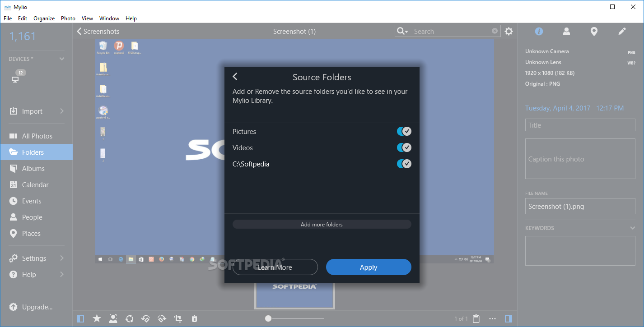Select the crop tool

click(178, 319)
